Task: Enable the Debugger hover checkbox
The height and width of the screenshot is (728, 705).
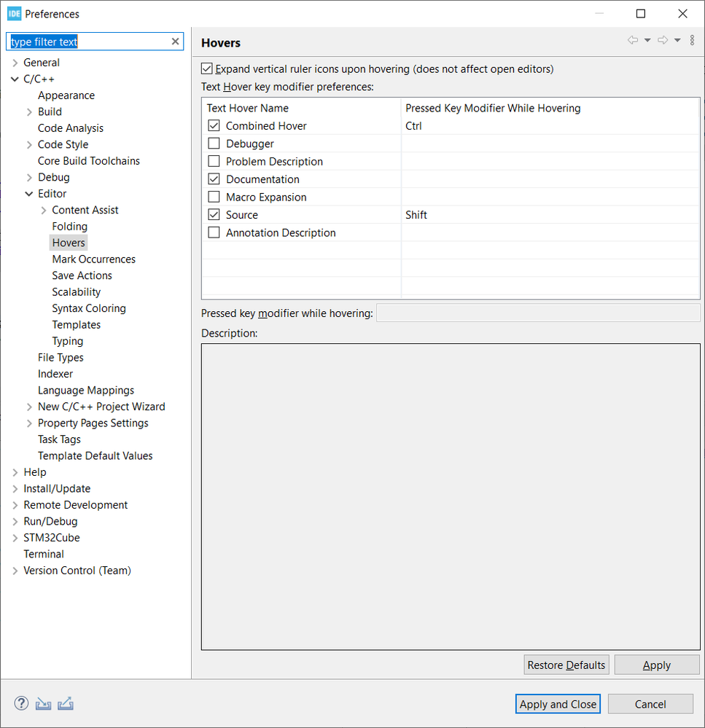Action: click(214, 144)
